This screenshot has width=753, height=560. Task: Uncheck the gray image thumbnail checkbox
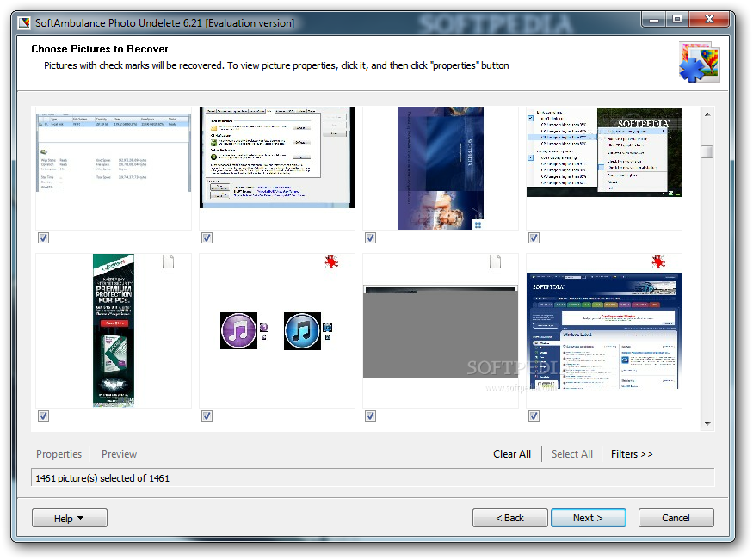(370, 416)
